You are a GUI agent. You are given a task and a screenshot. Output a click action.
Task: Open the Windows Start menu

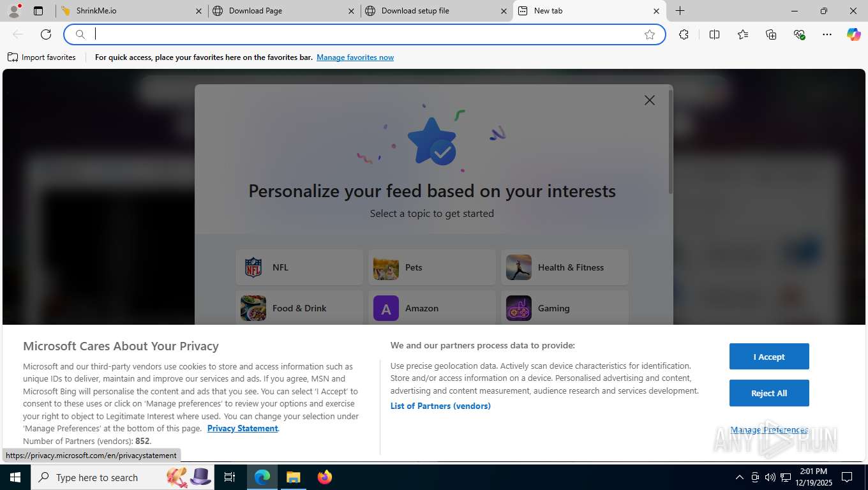click(x=15, y=477)
